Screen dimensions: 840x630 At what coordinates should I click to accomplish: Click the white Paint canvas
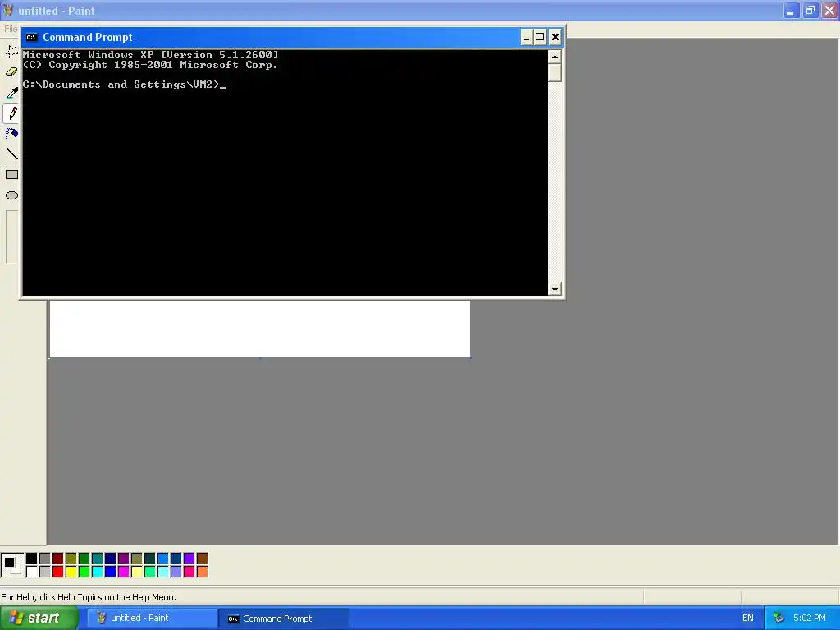[260, 328]
